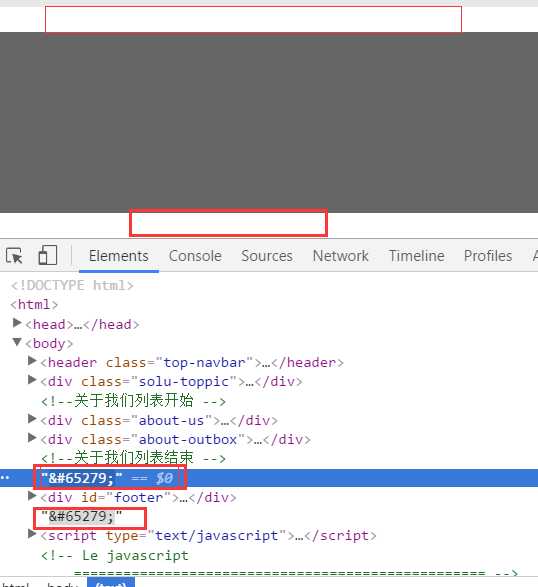Select the div id footer row
Screen dimensions: 538x587
(139, 497)
